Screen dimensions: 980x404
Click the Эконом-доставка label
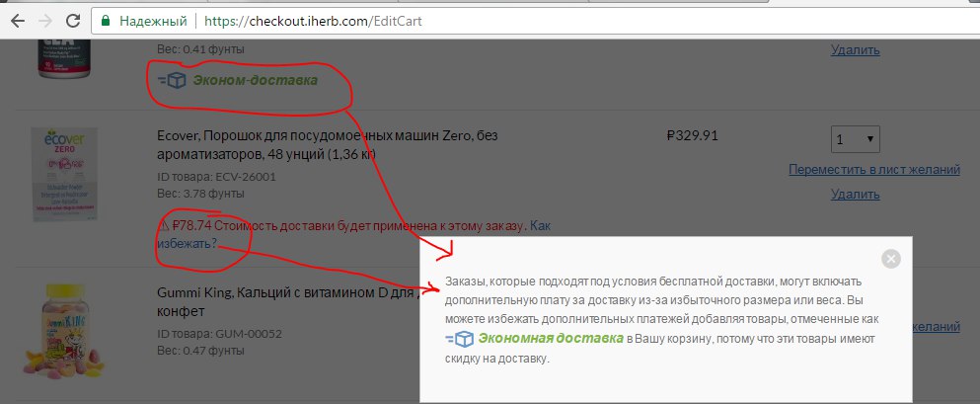point(255,80)
